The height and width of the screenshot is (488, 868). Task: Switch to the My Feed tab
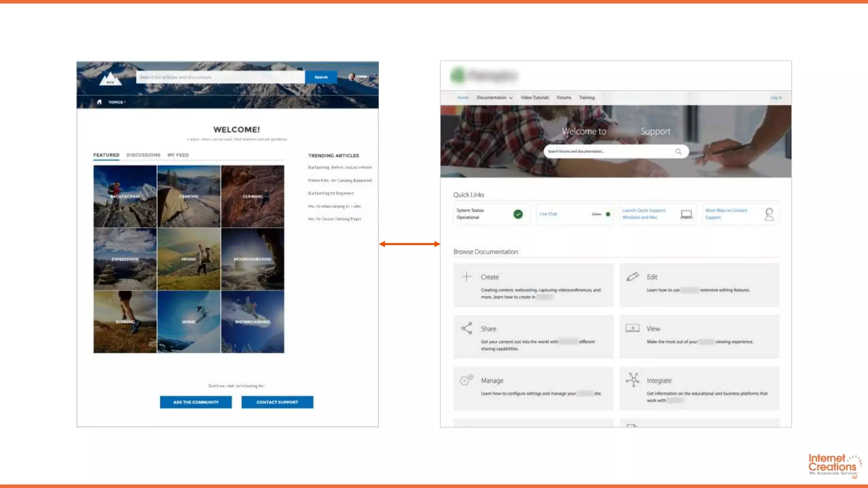pyautogui.click(x=178, y=155)
